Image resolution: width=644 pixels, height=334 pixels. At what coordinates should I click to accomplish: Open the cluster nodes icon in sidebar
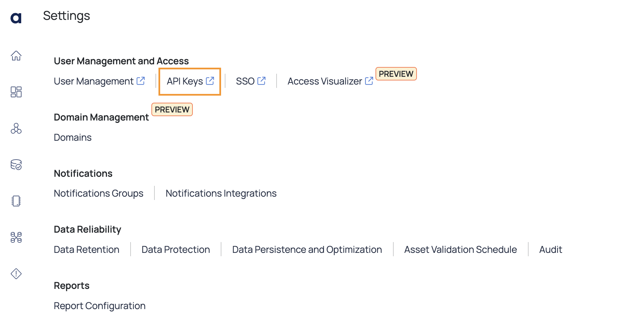coord(16,128)
